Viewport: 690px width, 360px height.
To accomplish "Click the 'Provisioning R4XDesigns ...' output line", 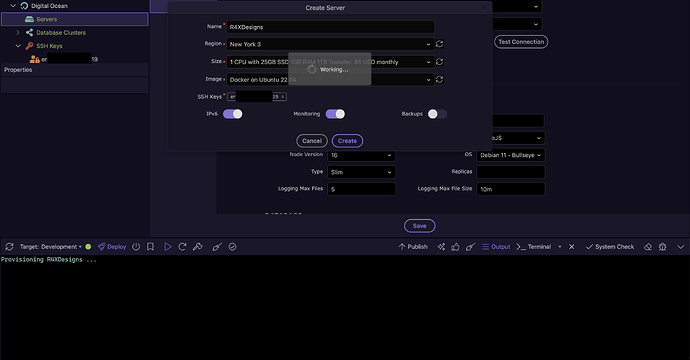I will [x=48, y=260].
